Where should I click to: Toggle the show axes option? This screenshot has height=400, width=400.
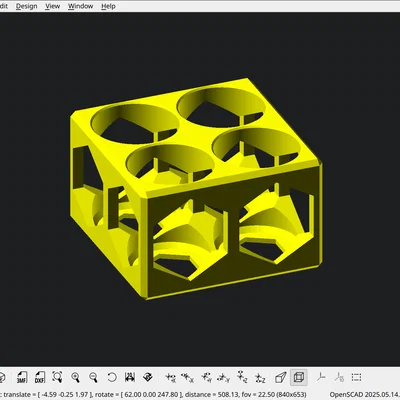coord(321,377)
